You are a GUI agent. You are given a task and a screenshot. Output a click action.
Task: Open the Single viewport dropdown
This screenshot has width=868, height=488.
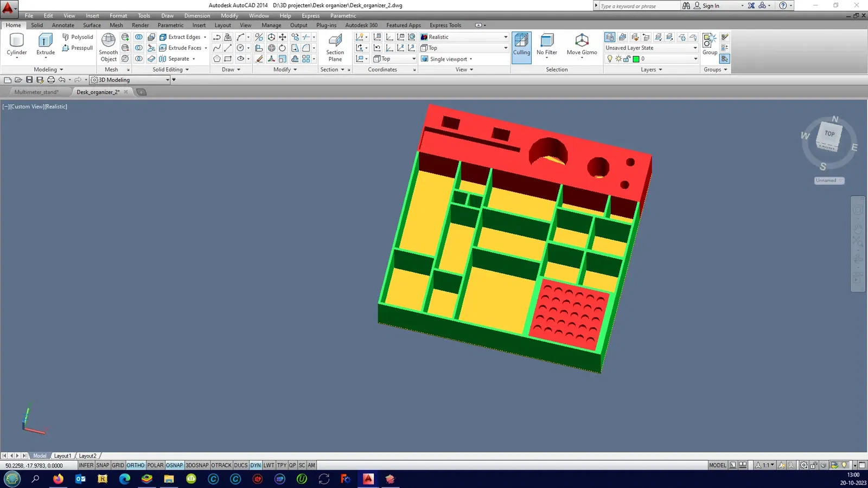tap(447, 59)
